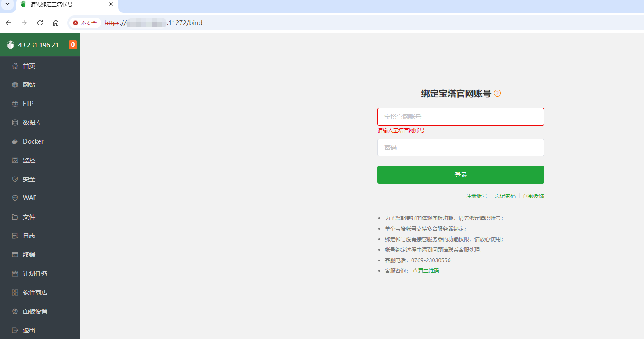Image resolution: width=644 pixels, height=339 pixels.
Task: Click the orange notification count badge
Action: click(x=73, y=45)
